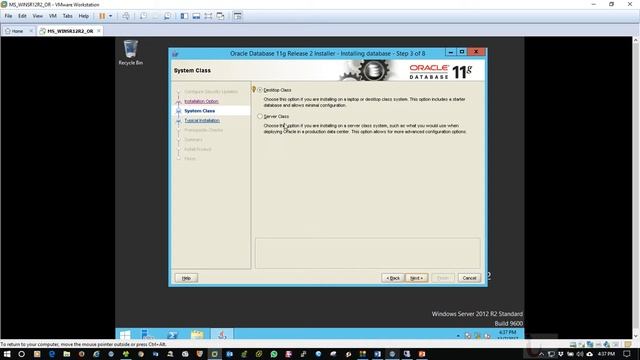This screenshot has width=640, height=360.
Task: Click the VMware vertical scrollbar up arrow
Action: click(x=636, y=40)
